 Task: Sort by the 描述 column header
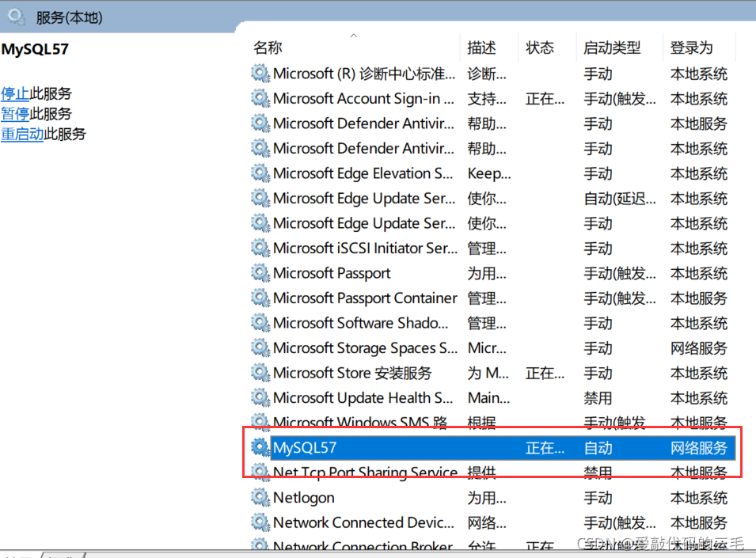[x=481, y=47]
